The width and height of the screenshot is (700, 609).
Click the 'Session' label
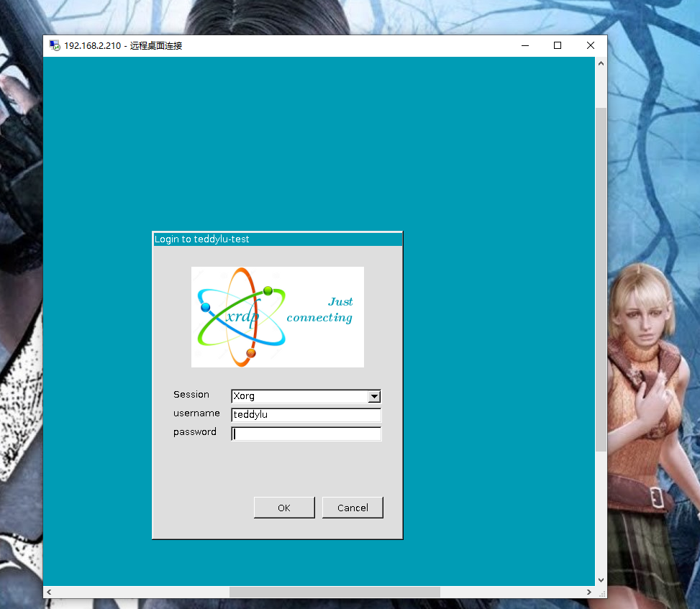pos(191,395)
